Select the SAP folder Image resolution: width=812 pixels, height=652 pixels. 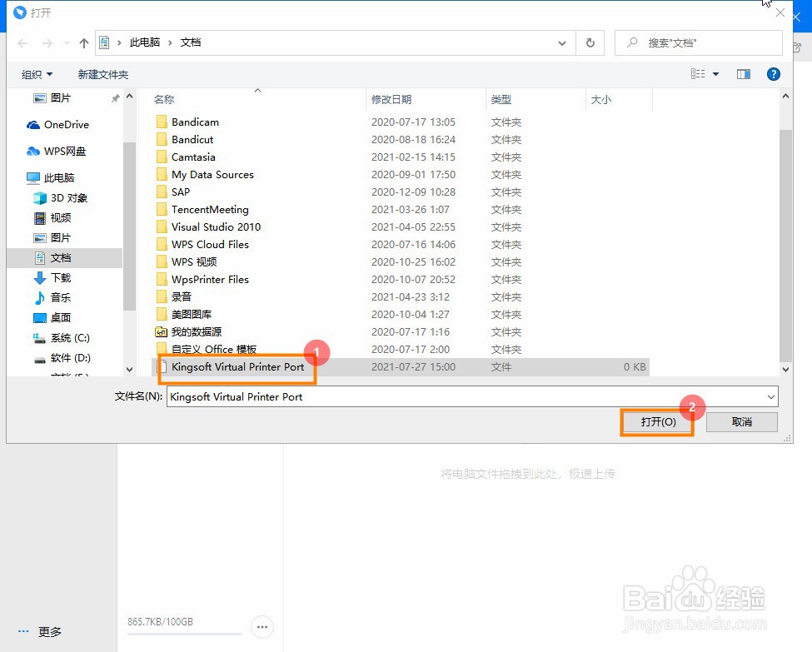tap(180, 192)
